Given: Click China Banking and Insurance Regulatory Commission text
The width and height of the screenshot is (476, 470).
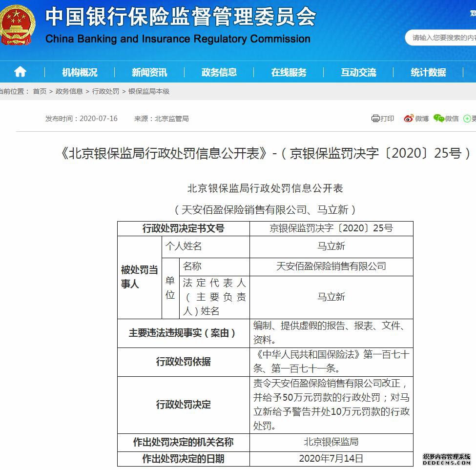Looking at the screenshot, I should pos(178,39).
